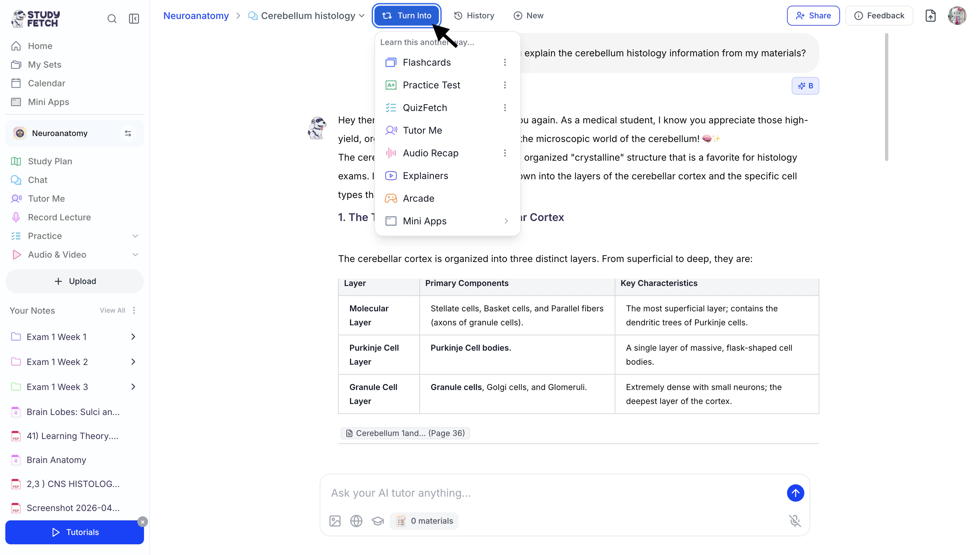Expand the Practice sidebar section
The image size is (980, 555).
[135, 236]
